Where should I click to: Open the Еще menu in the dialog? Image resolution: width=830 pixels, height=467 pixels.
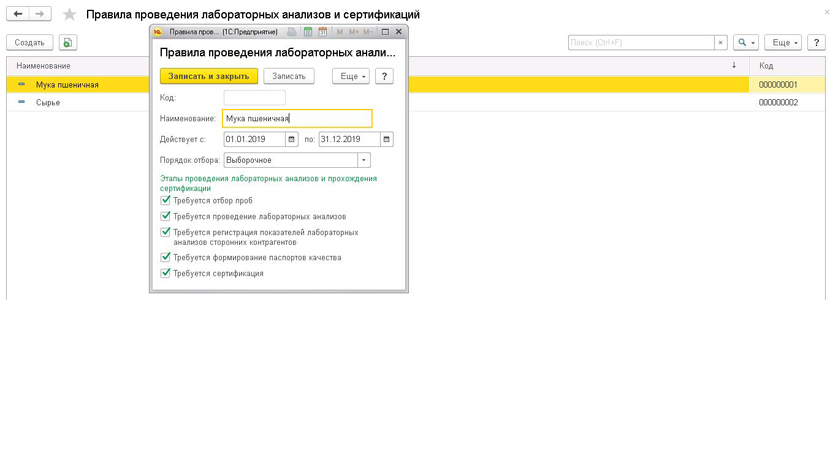pos(350,76)
